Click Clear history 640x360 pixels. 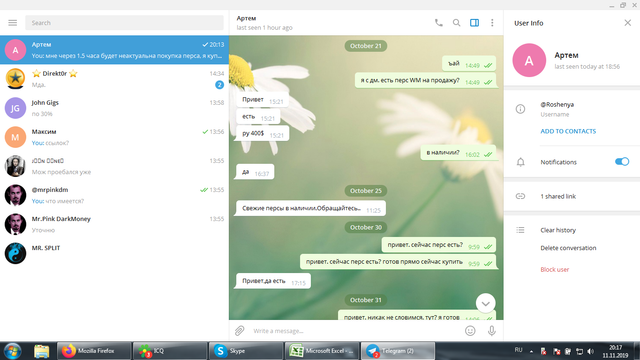[558, 230]
